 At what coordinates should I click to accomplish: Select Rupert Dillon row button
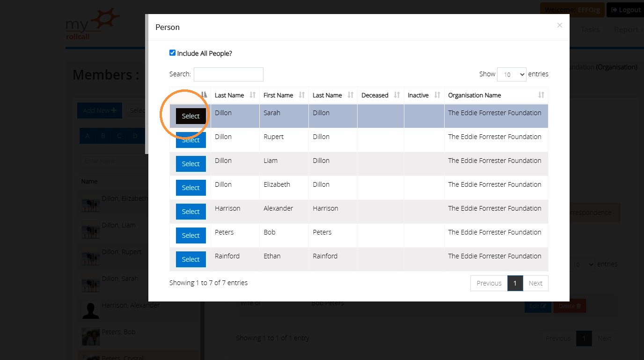(x=191, y=140)
